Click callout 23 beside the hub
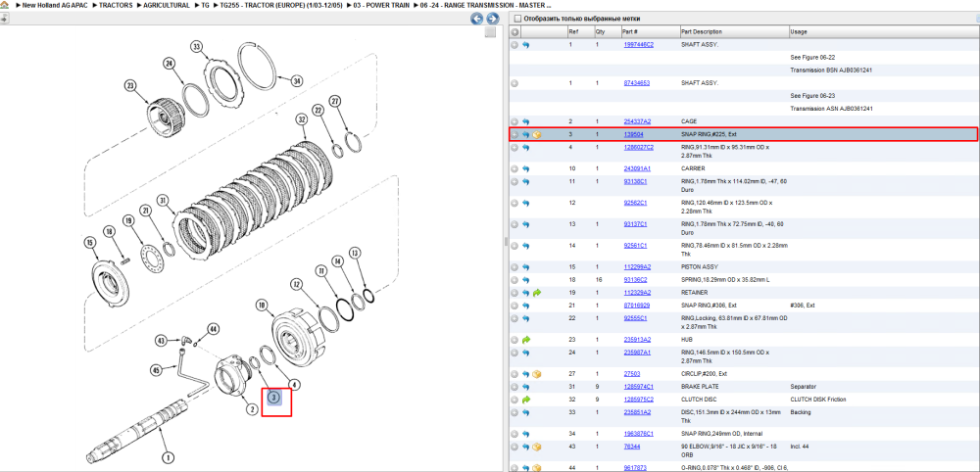980x472 pixels. pos(130,85)
